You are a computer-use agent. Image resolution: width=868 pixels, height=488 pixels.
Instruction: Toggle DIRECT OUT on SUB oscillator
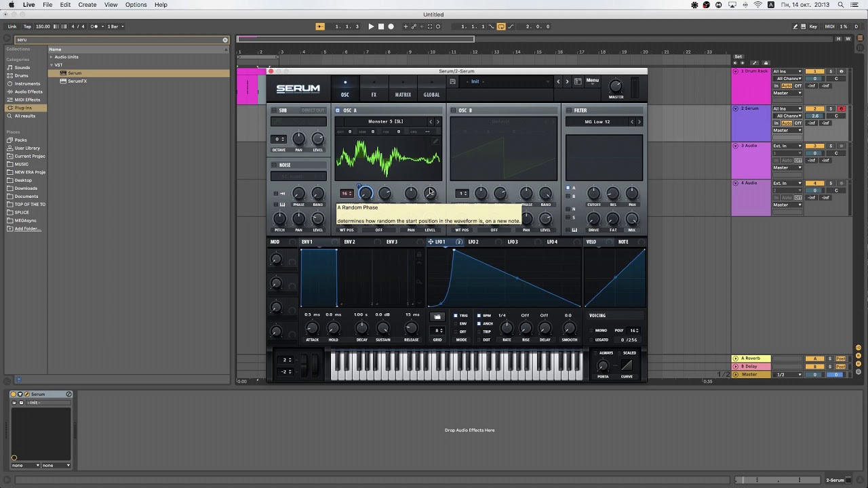tap(313, 110)
